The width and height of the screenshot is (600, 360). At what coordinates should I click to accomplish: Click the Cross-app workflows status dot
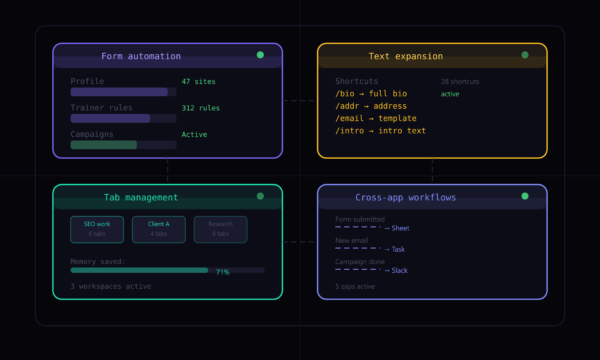[525, 196]
